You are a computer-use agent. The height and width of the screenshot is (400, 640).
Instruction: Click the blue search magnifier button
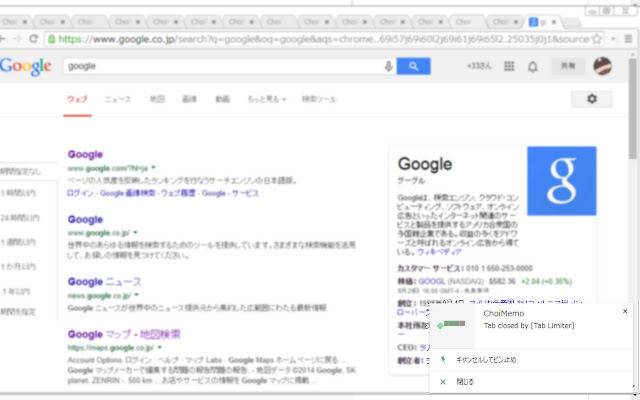click(412, 66)
